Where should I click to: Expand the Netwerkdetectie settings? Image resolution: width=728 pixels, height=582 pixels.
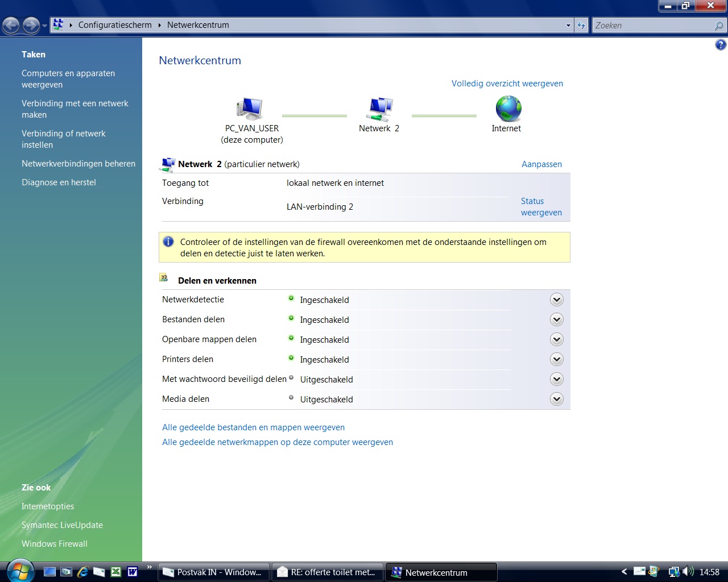(556, 299)
